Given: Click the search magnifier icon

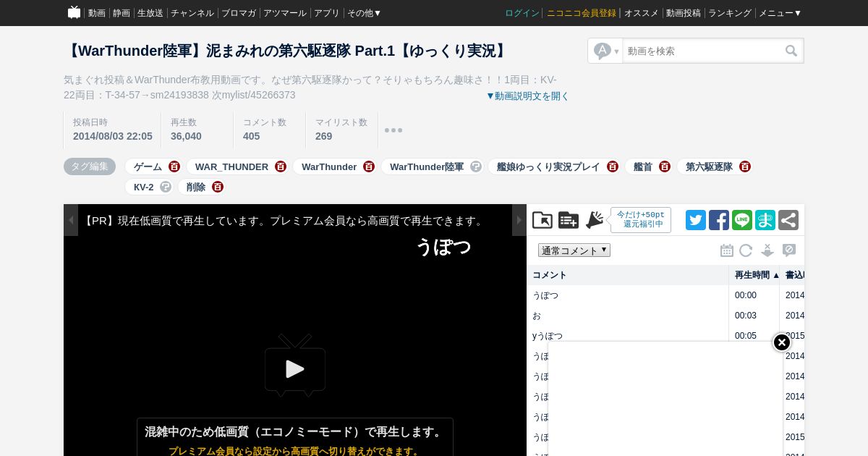Looking at the screenshot, I should point(792,51).
